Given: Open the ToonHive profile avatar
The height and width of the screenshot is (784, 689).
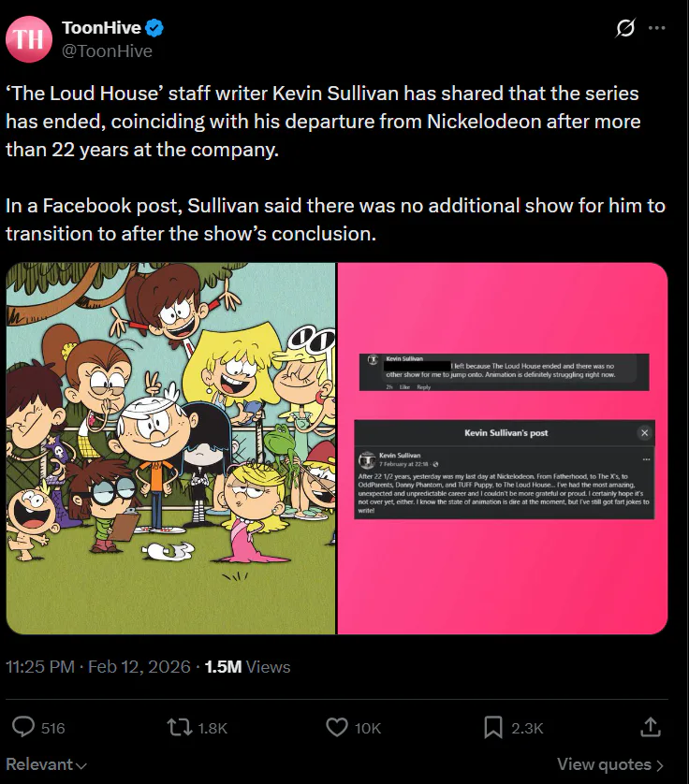Looking at the screenshot, I should click(31, 39).
